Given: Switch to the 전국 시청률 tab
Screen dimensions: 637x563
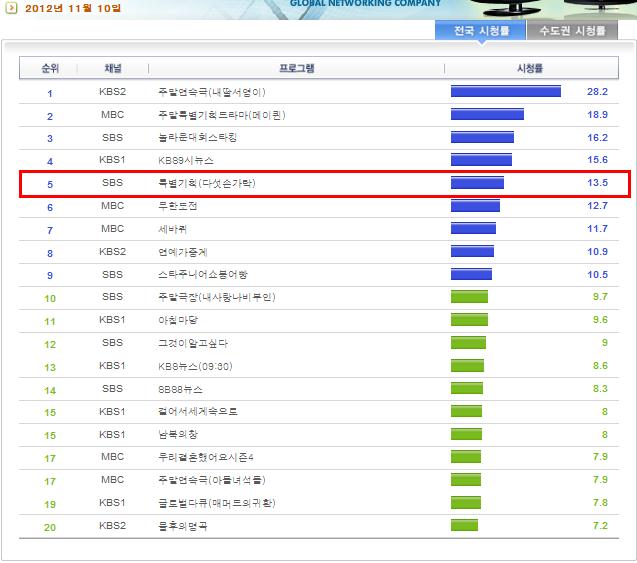Looking at the screenshot, I should pos(481,30).
